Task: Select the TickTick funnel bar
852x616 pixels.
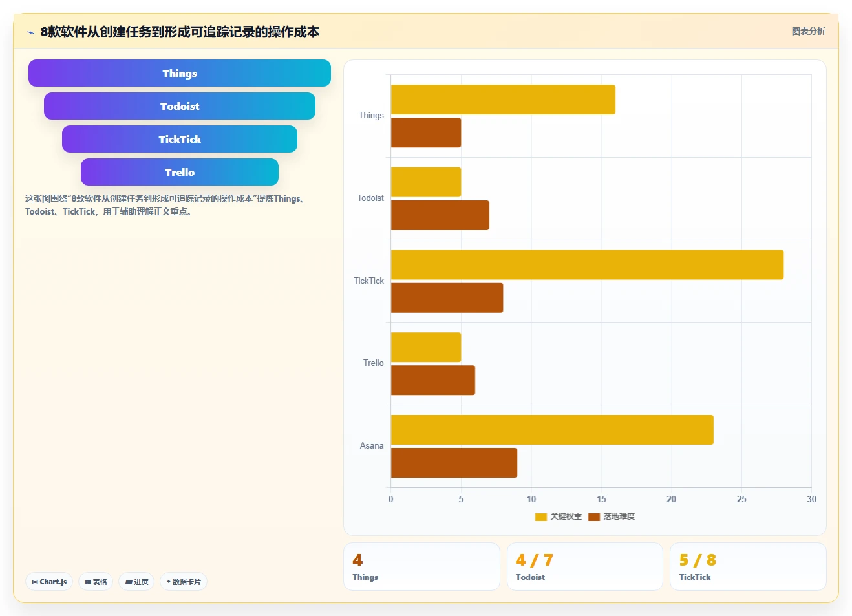Action: [180, 139]
